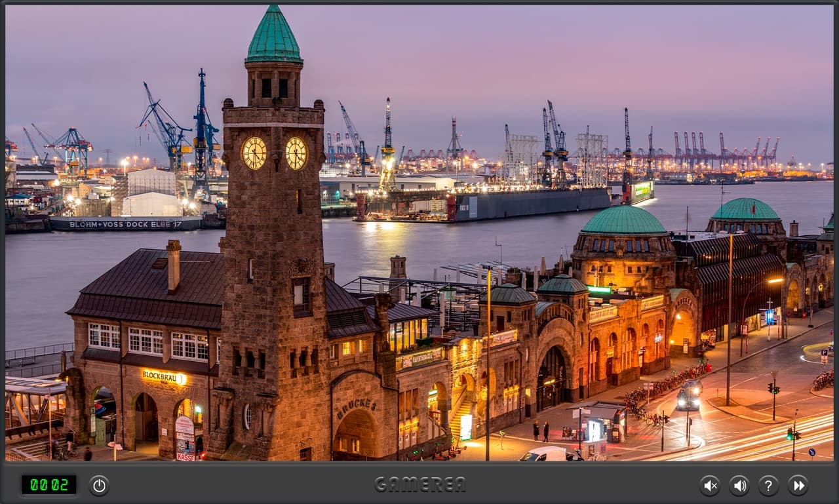Click the power button in the bottom bar
This screenshot has width=839, height=504.
click(x=99, y=485)
